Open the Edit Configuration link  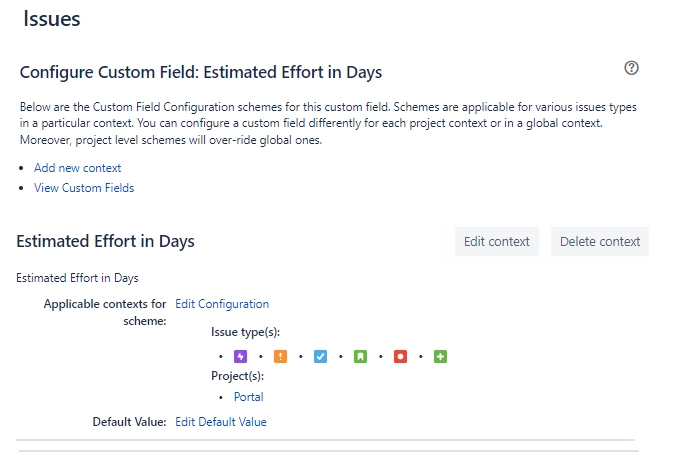[222, 304]
